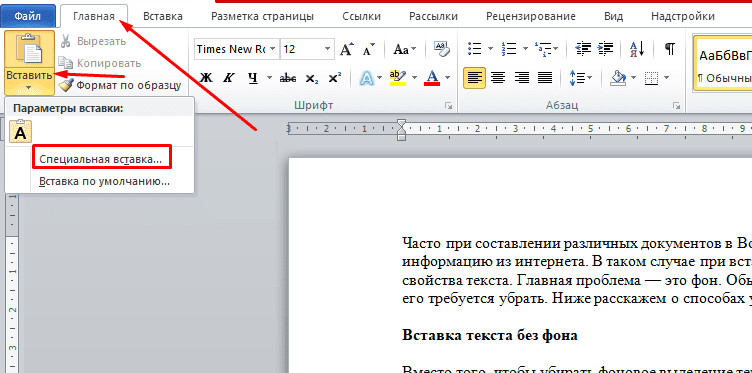Open Абзац dialog launcher

point(676,105)
